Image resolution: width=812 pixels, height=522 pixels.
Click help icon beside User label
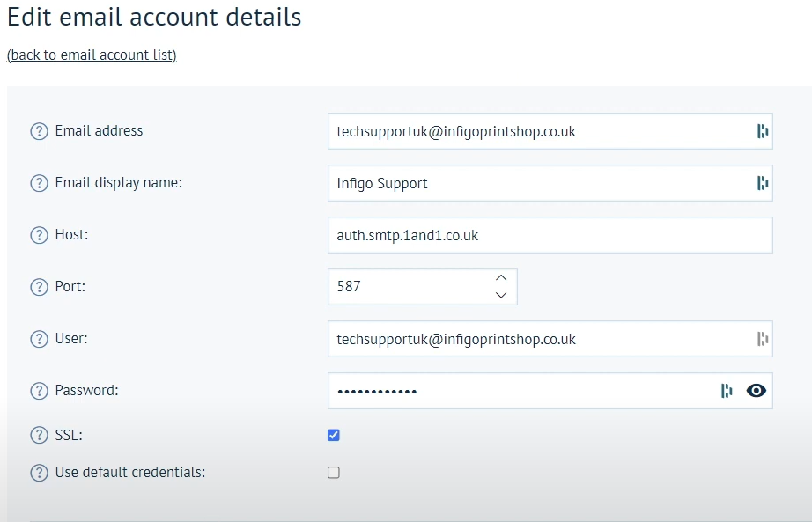click(x=39, y=339)
